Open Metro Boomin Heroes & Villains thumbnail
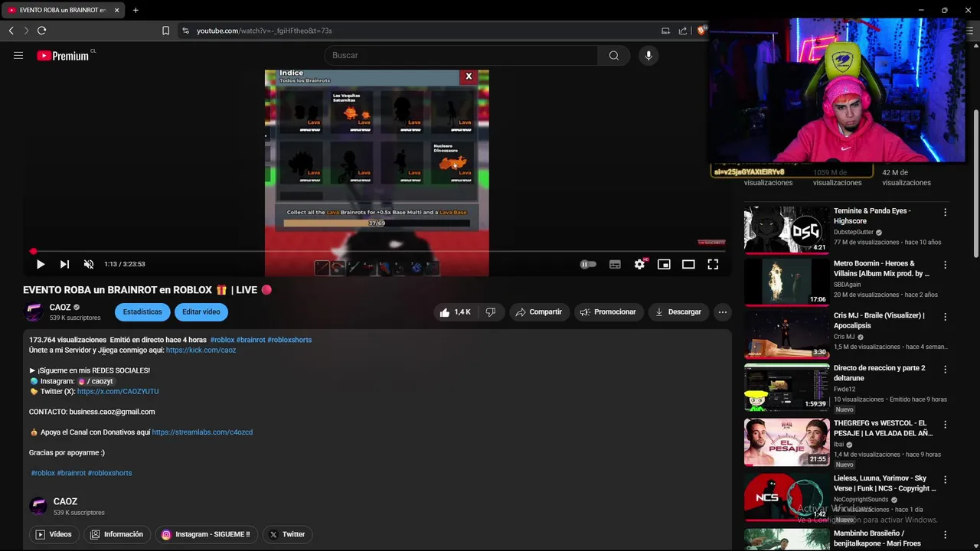 786,282
